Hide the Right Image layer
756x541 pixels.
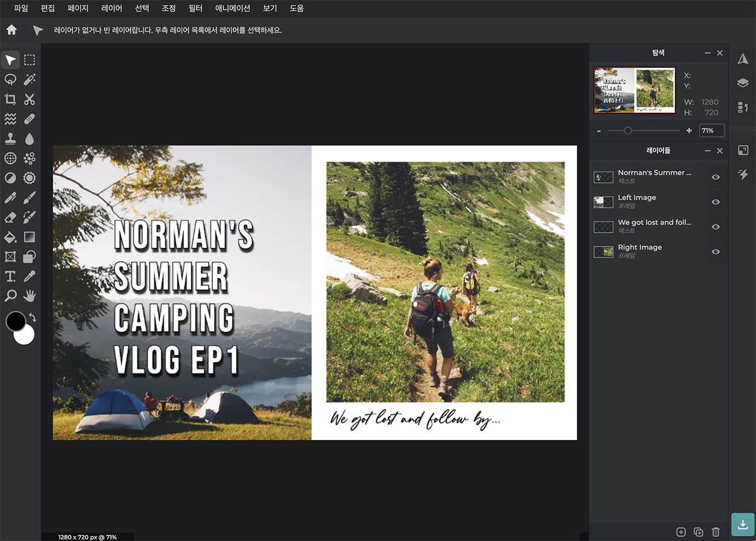click(x=716, y=252)
